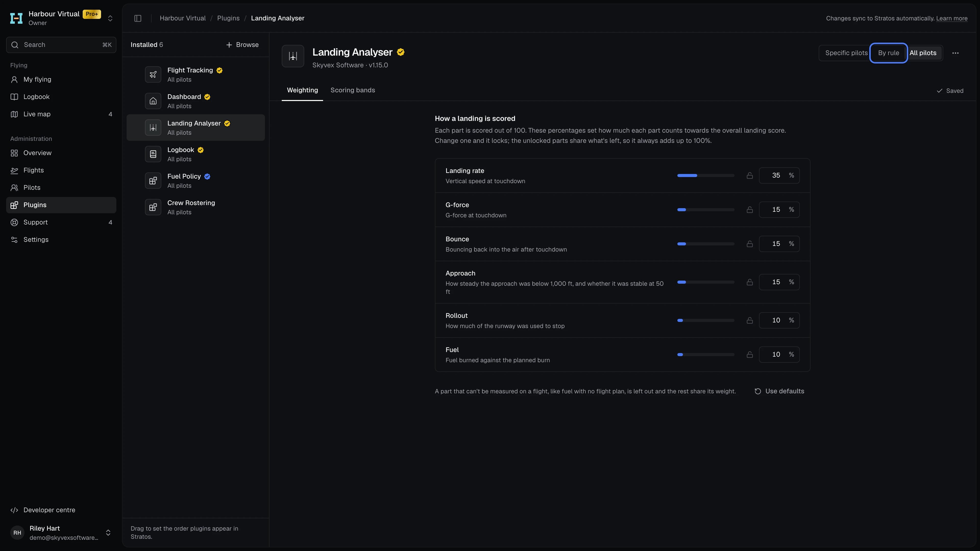The image size is (980, 551).
Task: Toggle the lock for Approach
Action: click(750, 282)
